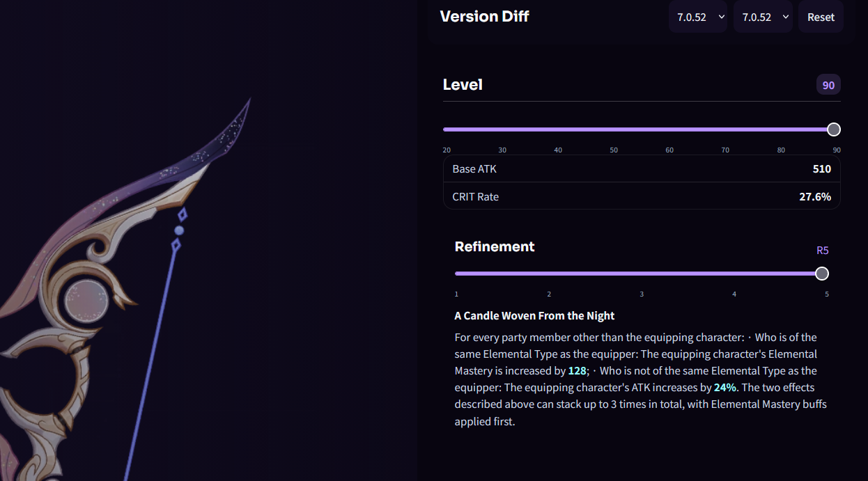Click the Base ATK stat row
868x481 pixels.
(x=642, y=169)
